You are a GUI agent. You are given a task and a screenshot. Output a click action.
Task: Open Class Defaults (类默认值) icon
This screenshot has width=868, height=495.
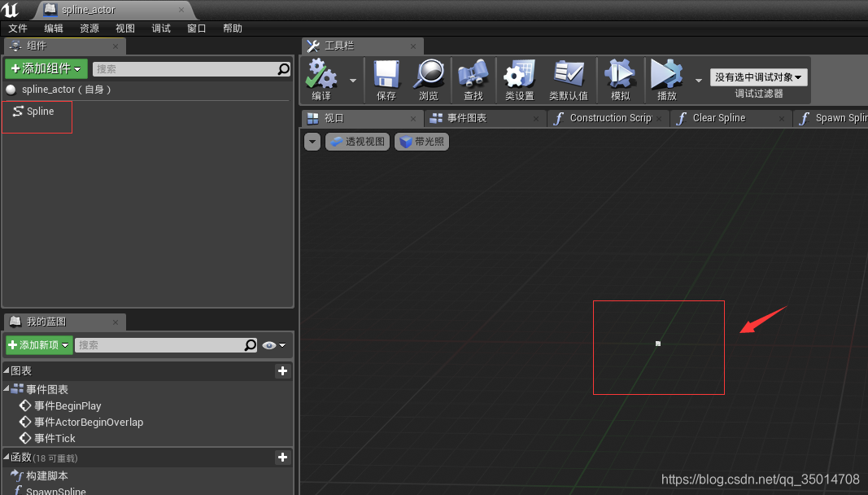click(x=569, y=80)
